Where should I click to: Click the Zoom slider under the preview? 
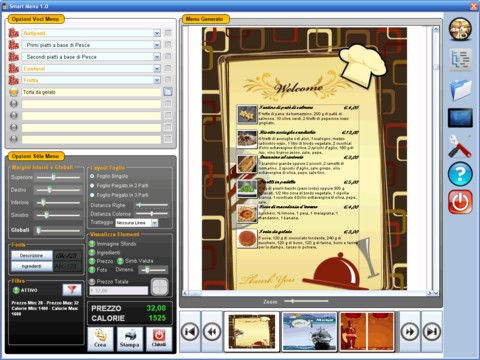[306, 301]
